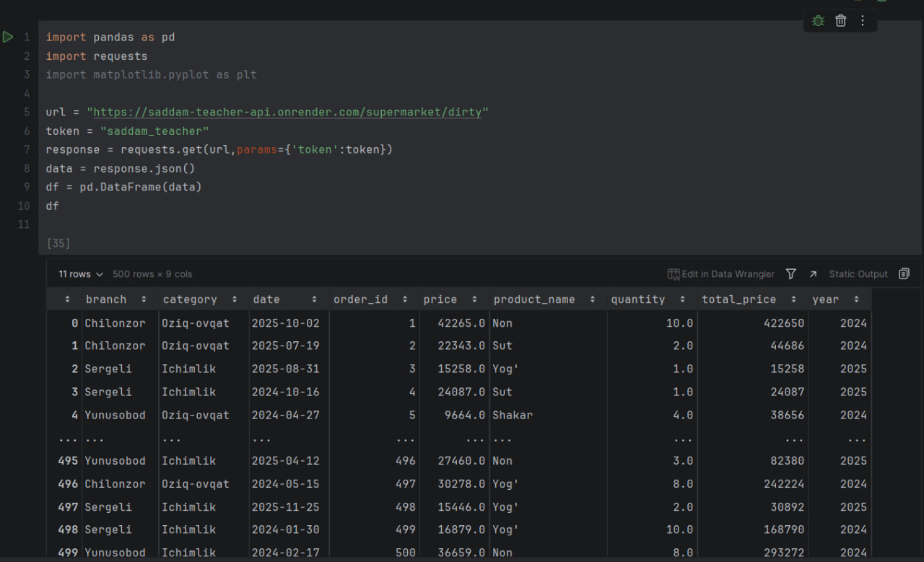The image size is (924, 562).
Task: Select the order_id column header
Action: point(360,299)
